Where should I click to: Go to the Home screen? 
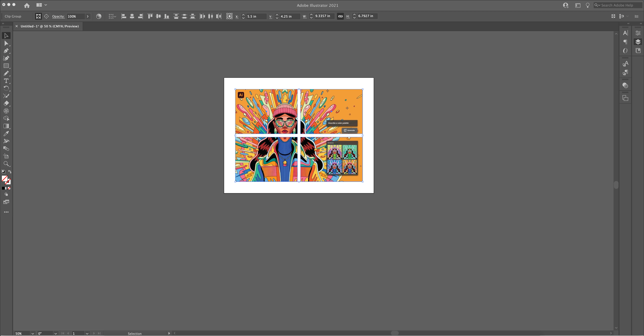pos(27,5)
